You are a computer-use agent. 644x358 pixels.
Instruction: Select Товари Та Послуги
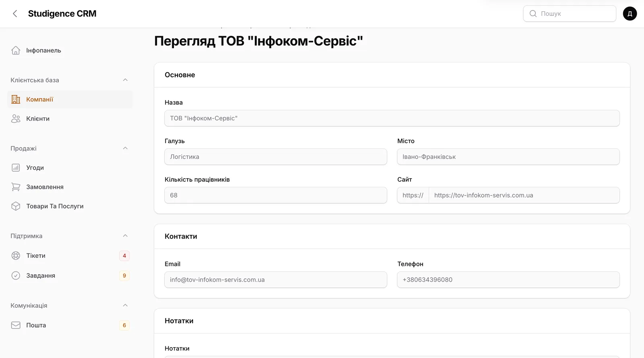[x=70, y=206]
